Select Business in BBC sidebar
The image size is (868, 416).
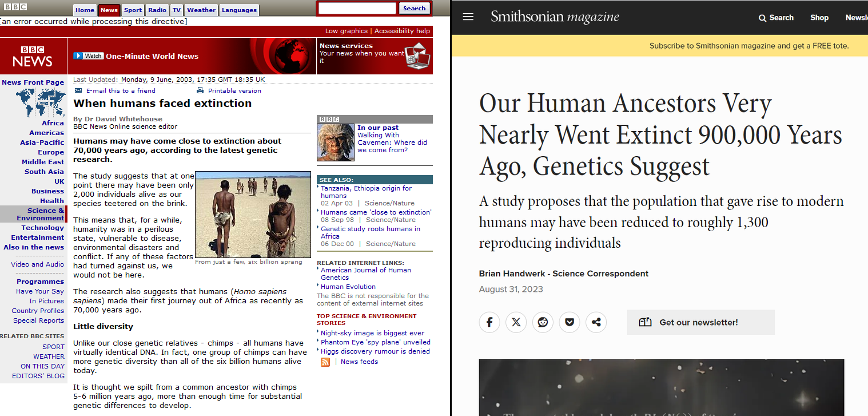click(x=47, y=191)
